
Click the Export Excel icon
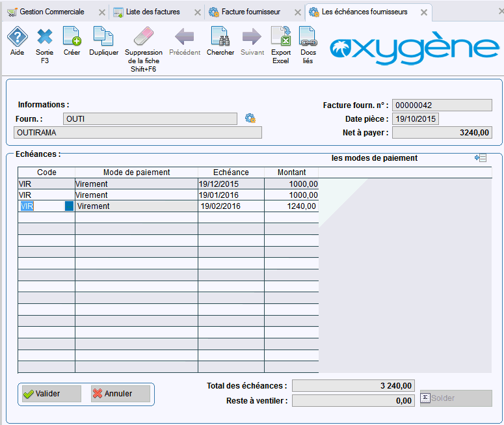(281, 37)
